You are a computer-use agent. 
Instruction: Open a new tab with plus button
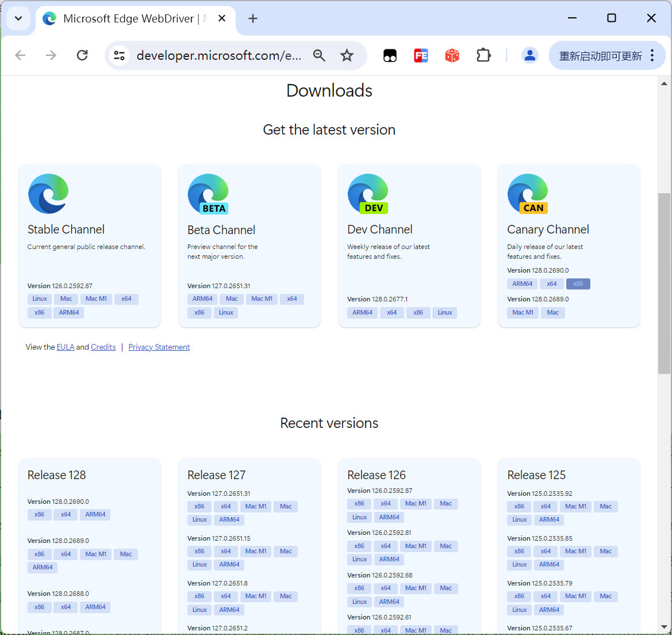(x=253, y=18)
